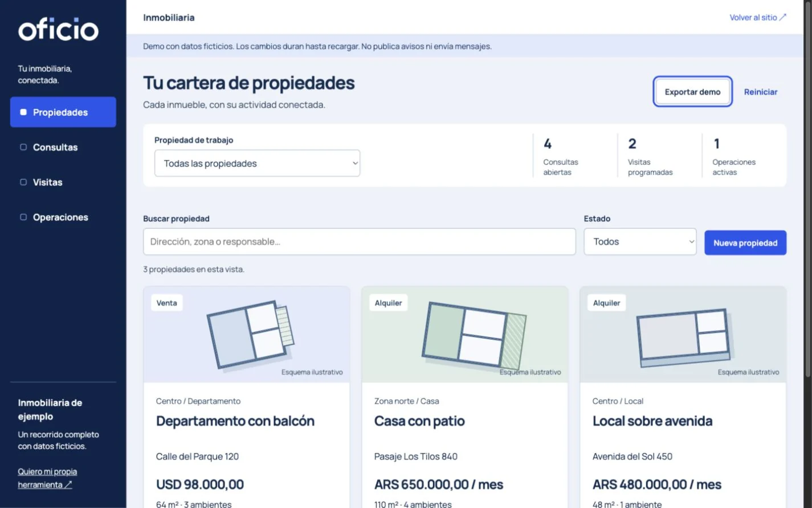The height and width of the screenshot is (508, 812).
Task: Click the Inmobiliaria header title
Action: [x=169, y=18]
